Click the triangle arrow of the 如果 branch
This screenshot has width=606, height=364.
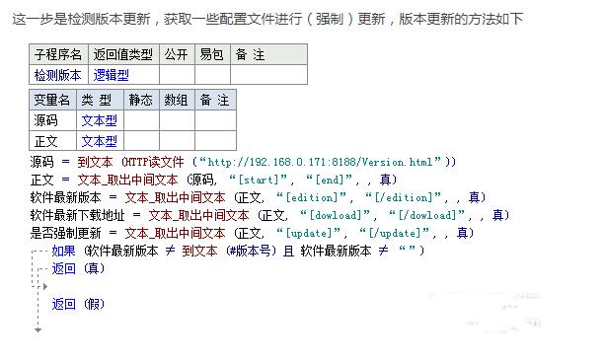pyautogui.click(x=45, y=286)
